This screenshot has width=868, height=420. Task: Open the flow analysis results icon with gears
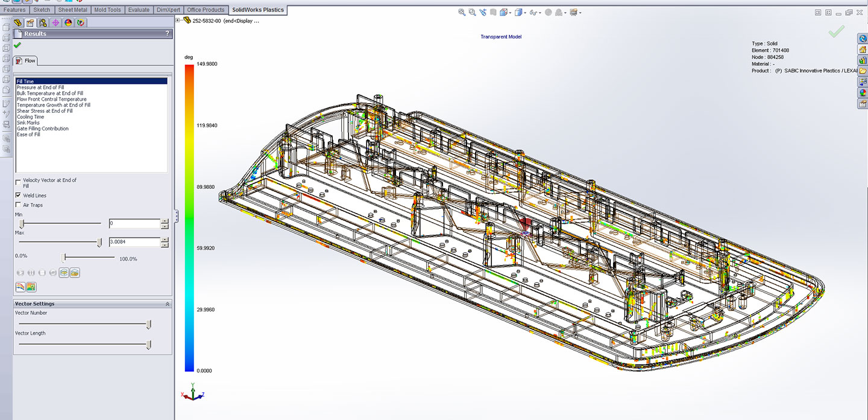click(42, 22)
